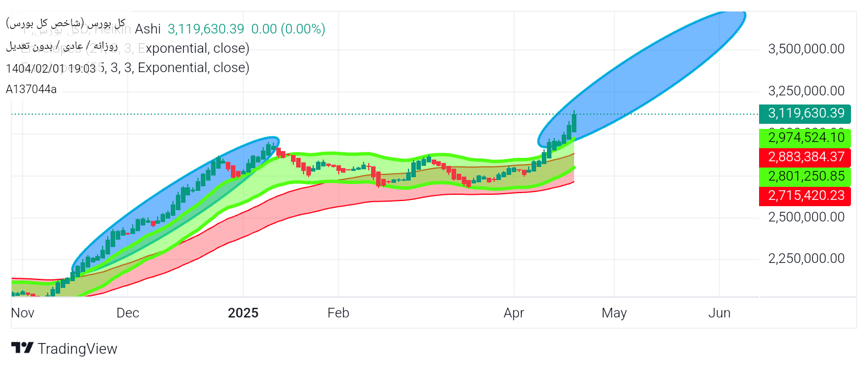Click the Jun marker on time axis
This screenshot has height=368, width=868.
pos(719,313)
